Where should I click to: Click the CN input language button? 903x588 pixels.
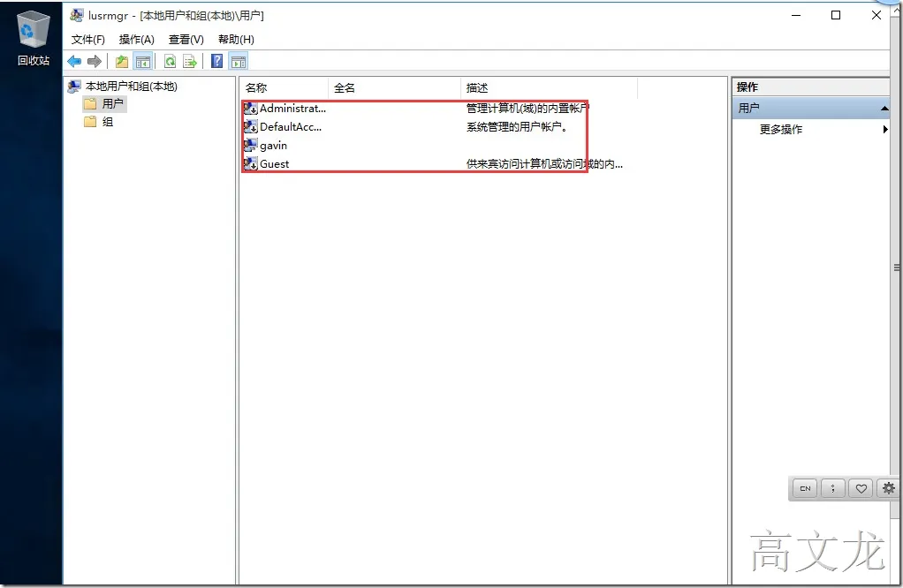click(x=805, y=488)
